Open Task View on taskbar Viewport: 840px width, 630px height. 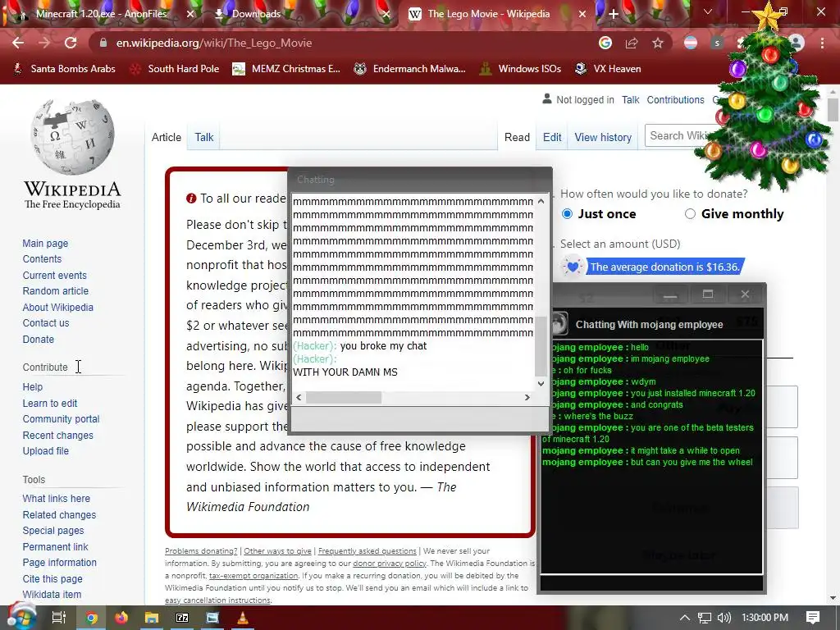click(58, 618)
